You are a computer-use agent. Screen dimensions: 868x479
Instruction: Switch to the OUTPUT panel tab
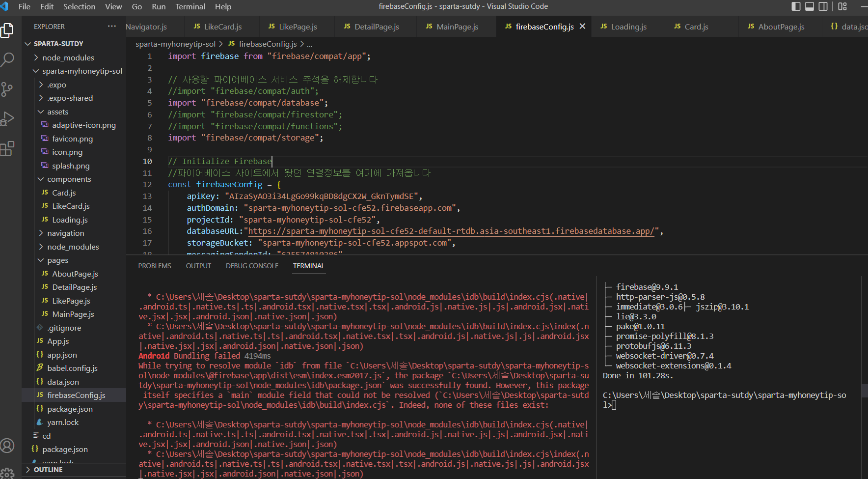(198, 266)
